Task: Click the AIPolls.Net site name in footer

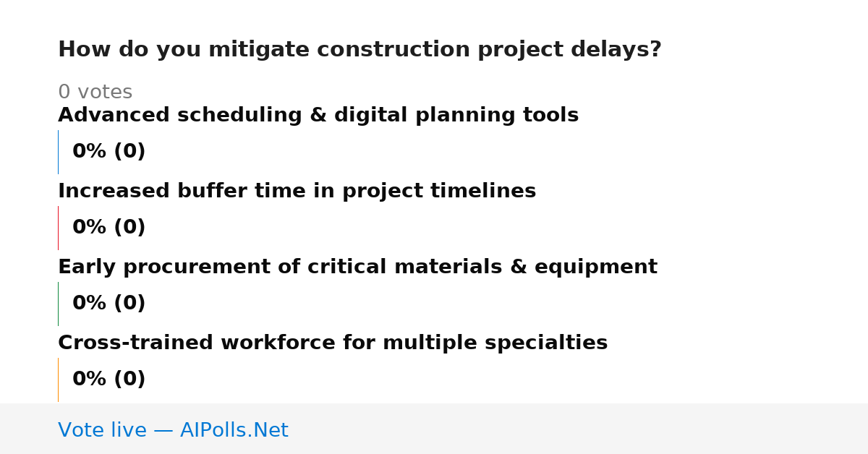Action: (234, 430)
